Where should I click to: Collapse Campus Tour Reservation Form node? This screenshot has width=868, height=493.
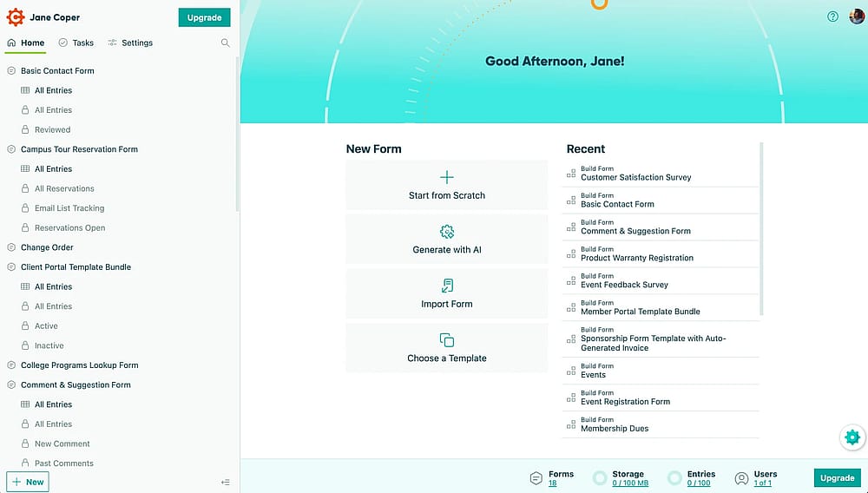(x=11, y=148)
